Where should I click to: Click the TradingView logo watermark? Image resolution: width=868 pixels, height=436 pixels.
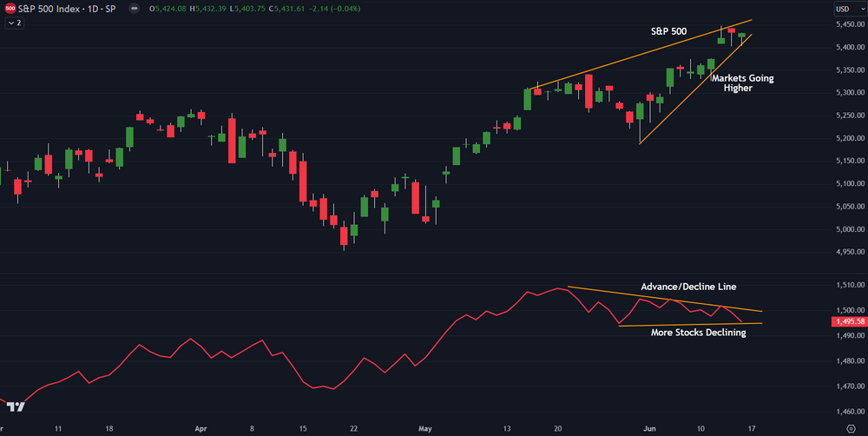coord(14,406)
